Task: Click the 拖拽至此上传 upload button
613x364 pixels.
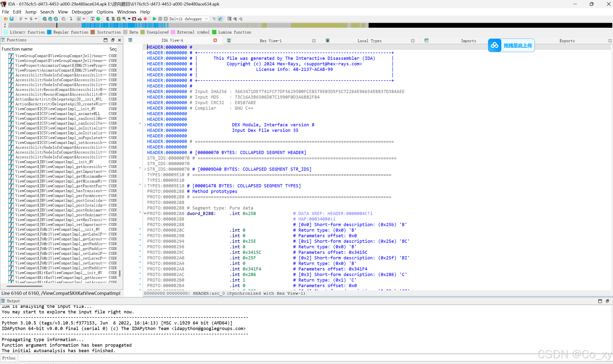Action: pyautogui.click(x=511, y=45)
